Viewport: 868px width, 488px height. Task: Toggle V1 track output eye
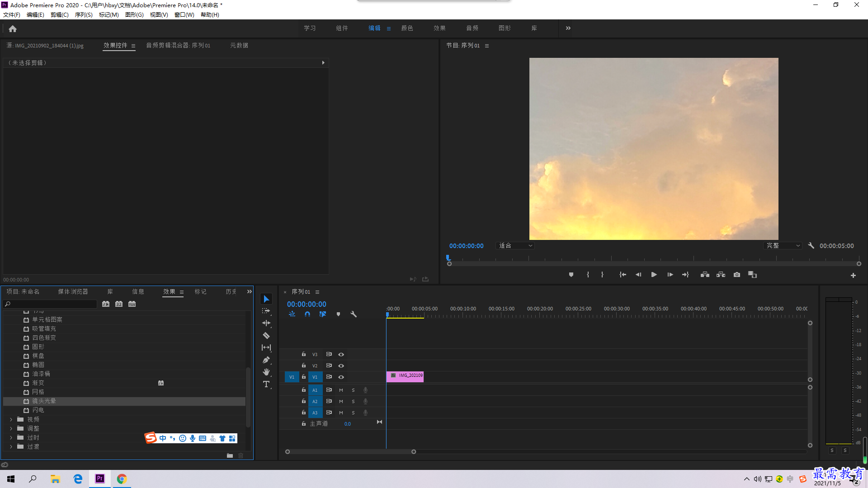341,377
